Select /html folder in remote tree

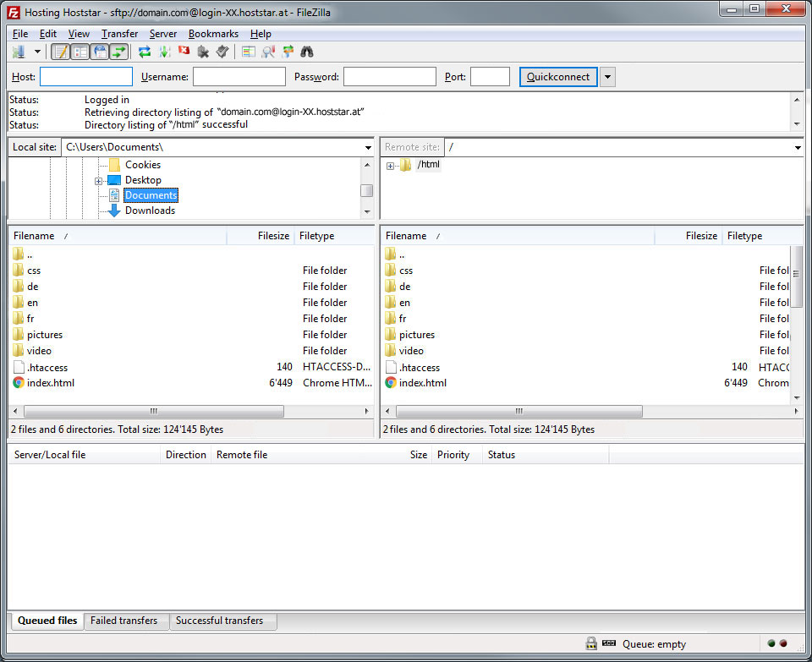(x=428, y=165)
